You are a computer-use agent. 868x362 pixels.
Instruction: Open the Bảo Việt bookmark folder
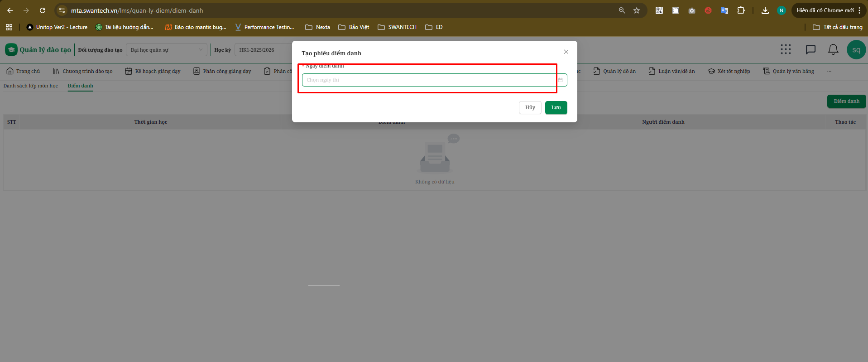pos(354,27)
